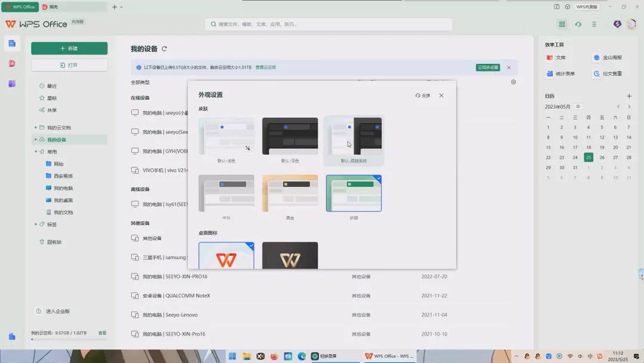Viewport: 644px width, 363px height.
Task: Follow the 管理云空间 link
Action: coord(266,67)
